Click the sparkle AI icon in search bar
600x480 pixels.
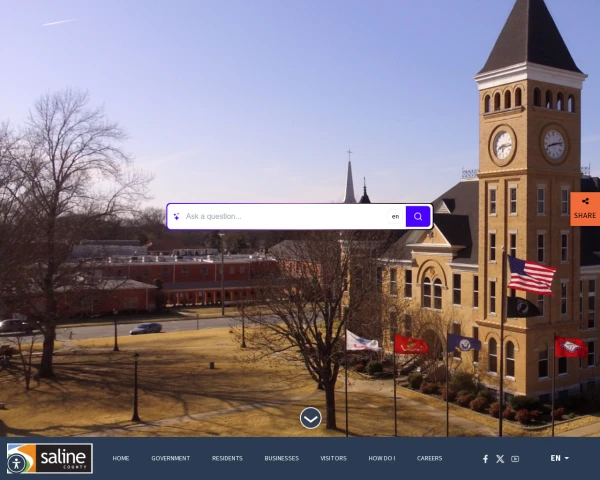pyautogui.click(x=176, y=217)
